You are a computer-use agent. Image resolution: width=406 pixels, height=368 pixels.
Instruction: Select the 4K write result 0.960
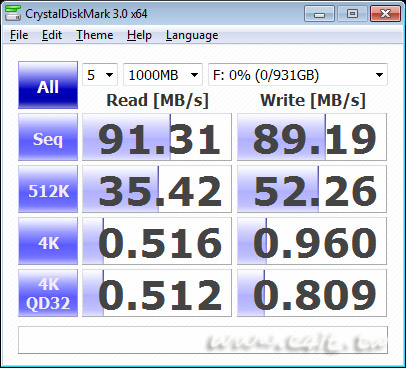coord(312,241)
